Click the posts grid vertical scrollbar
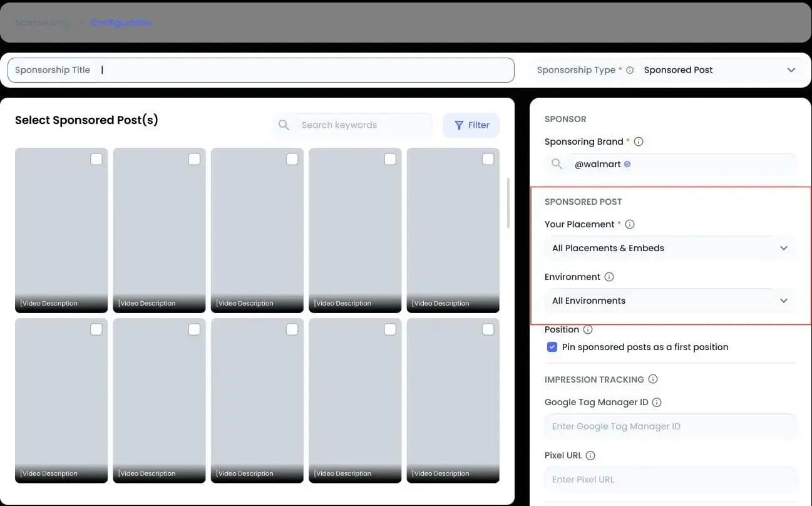This screenshot has width=812, height=506. [508, 204]
